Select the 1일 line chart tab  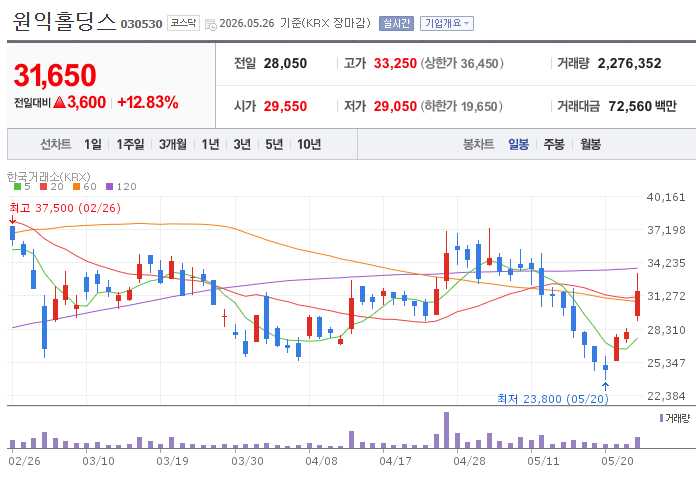pos(93,144)
